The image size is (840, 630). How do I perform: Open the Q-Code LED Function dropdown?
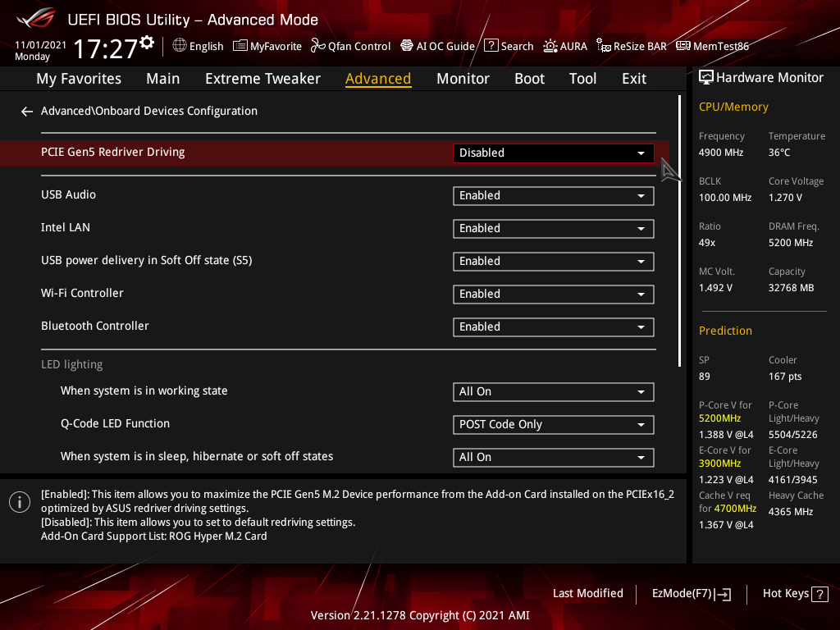coord(554,425)
